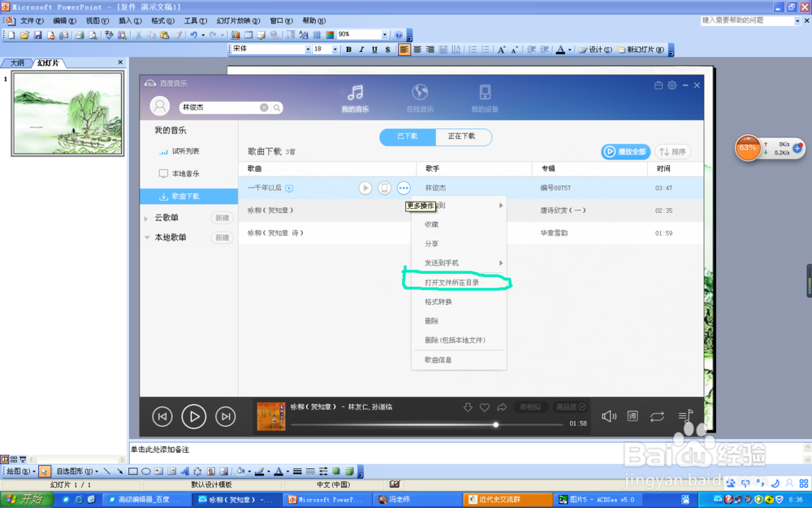Expand the 发送到手机 submenu

[458, 263]
